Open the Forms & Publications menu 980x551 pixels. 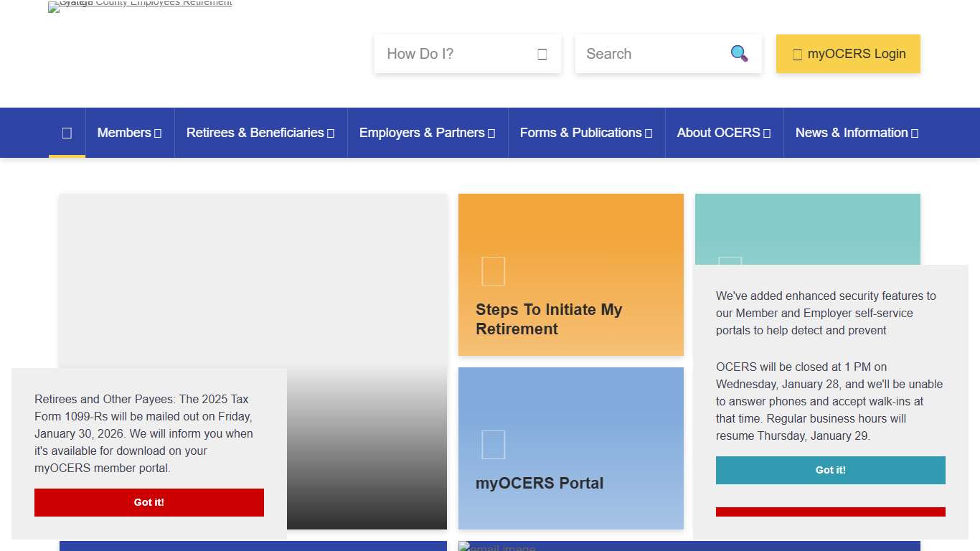pos(586,133)
